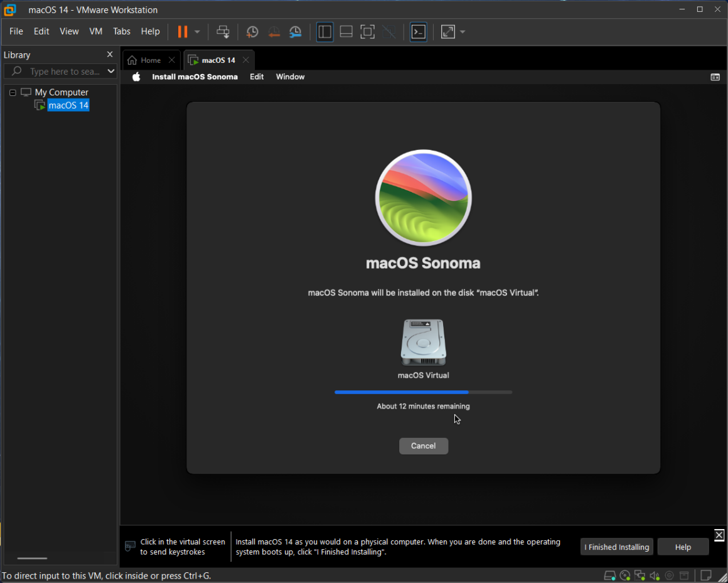Click the disabled Unity mode icon
The height and width of the screenshot is (583, 728).
388,31
